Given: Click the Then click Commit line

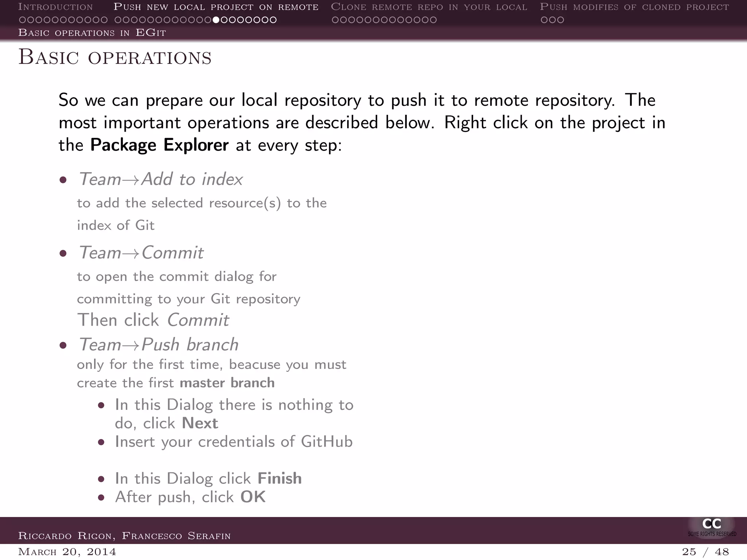Looking at the screenshot, I should click(x=153, y=320).
